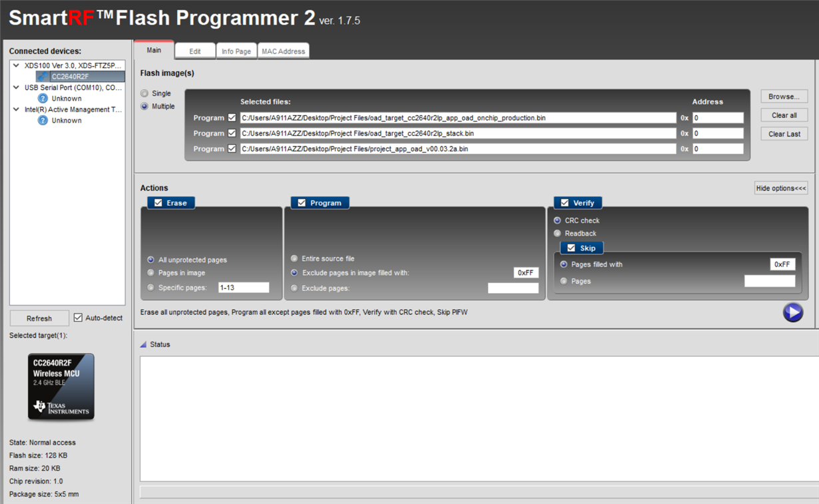Select the Exclude pages radio option
This screenshot has width=819, height=504.
pos(294,288)
